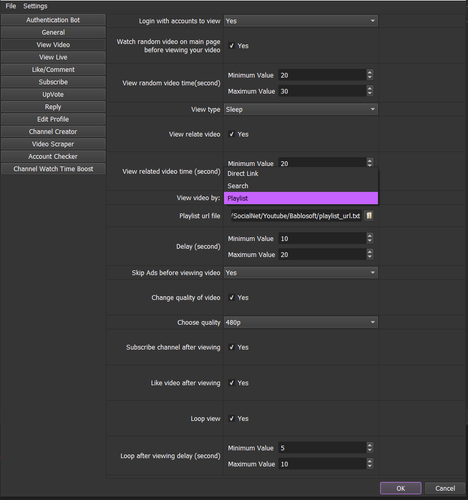Go to the Like/Comment section
The image size is (468, 500).
coord(53,70)
